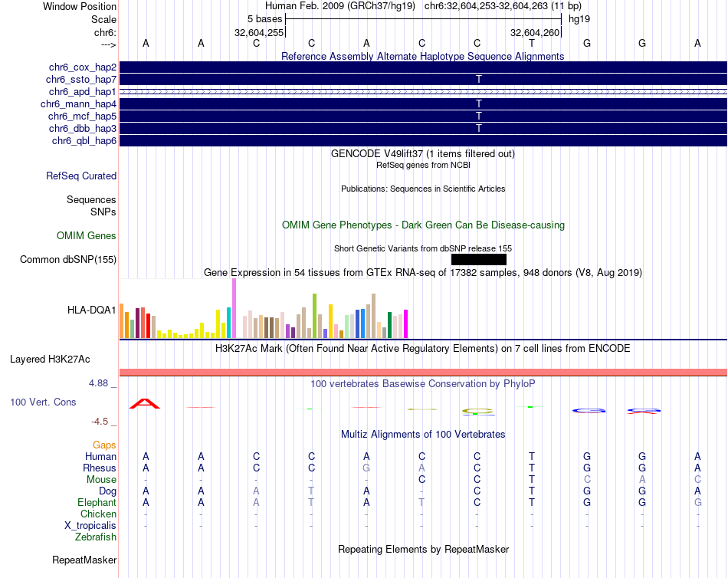Click the -4.5 PhyloP lower scale value
728x578 pixels.
point(100,422)
